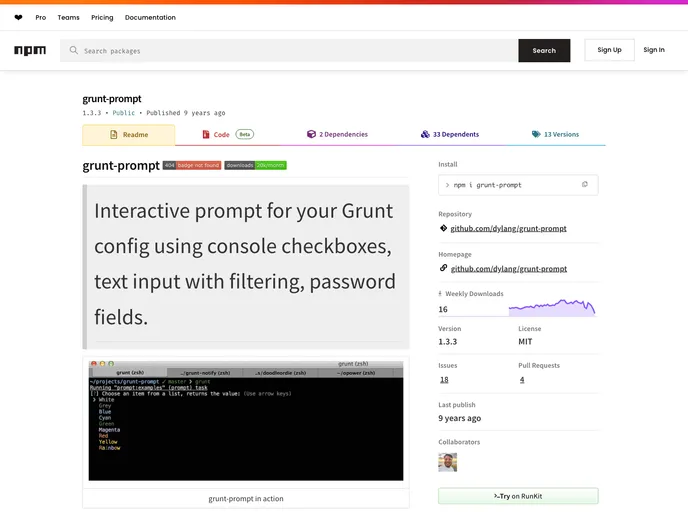
Task: Click the 404 badge not found badge
Action: pos(192,165)
